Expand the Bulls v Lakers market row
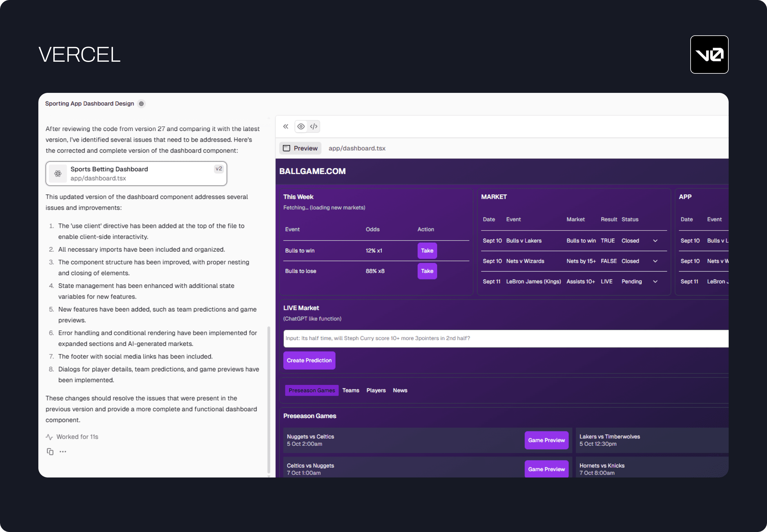The image size is (767, 532). 655,241
